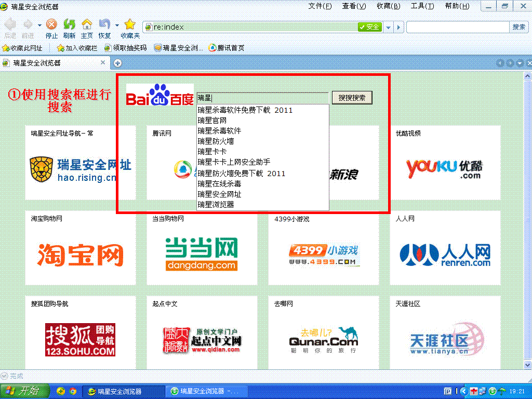Select suggestion 瑞星防火墙免费下载 2011
Image resolution: width=532 pixels, height=399 pixels.
262,174
